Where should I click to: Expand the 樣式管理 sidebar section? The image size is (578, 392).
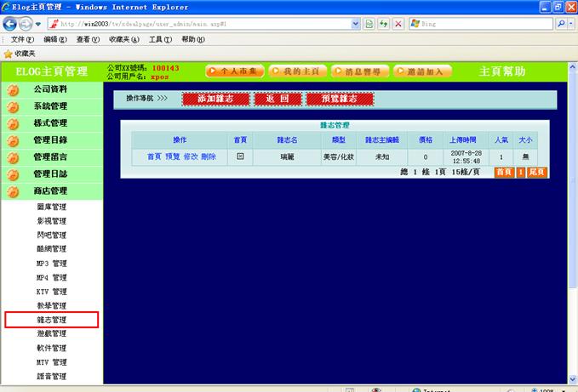(x=50, y=123)
